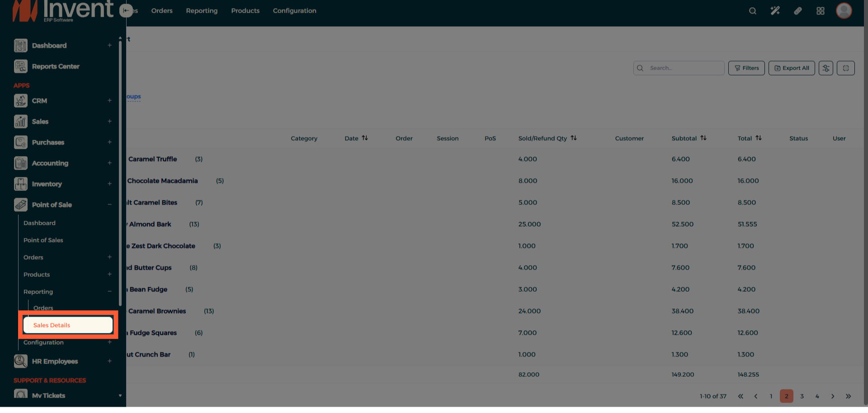868x413 pixels.
Task: Open the user profile avatar
Action: pyautogui.click(x=844, y=11)
